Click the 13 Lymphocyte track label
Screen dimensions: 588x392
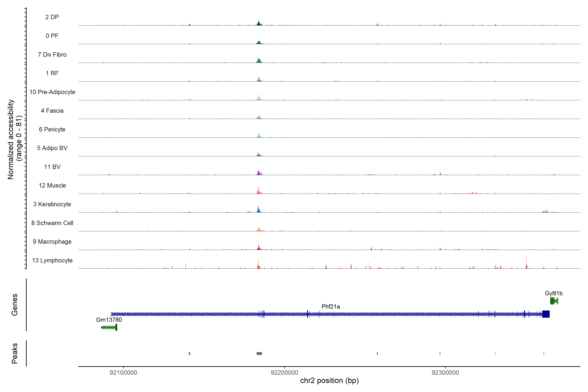52,260
